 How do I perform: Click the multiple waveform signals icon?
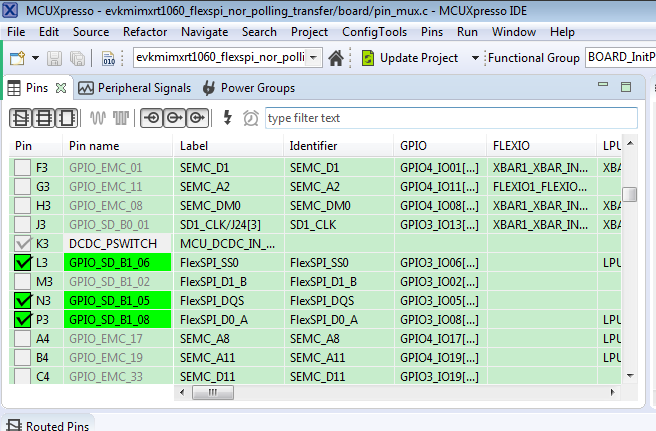tap(121, 118)
